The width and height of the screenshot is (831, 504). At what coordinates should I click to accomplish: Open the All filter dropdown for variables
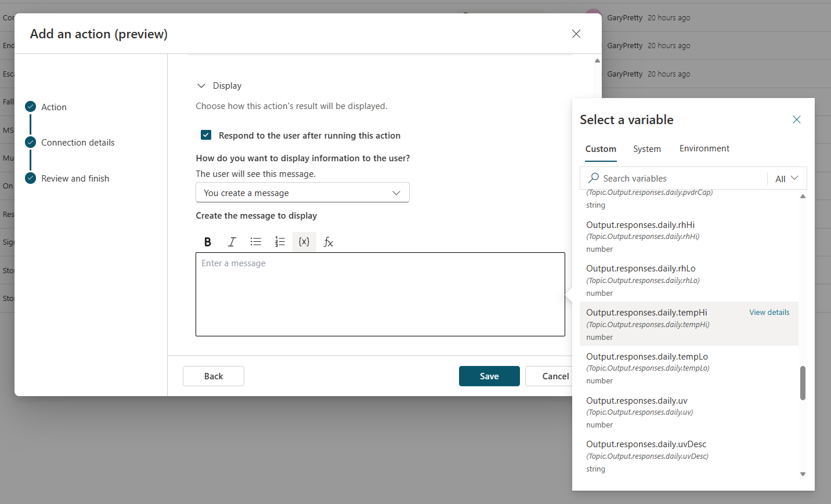click(x=787, y=179)
